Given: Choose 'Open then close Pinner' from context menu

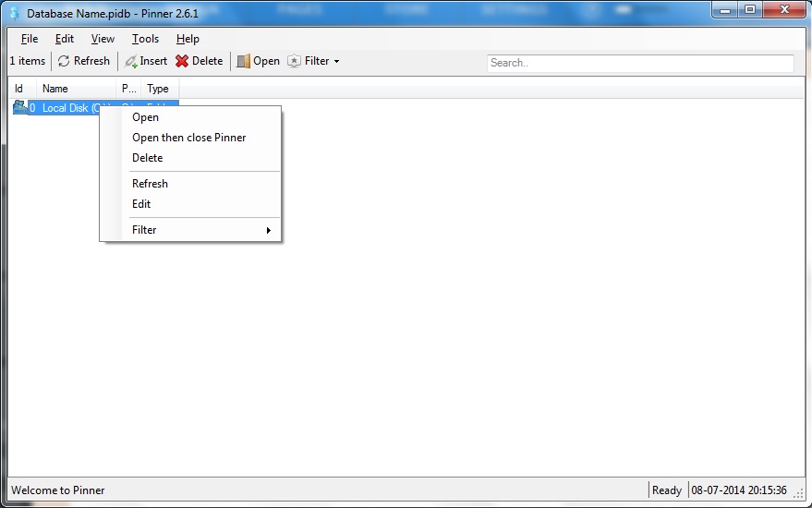Looking at the screenshot, I should (188, 138).
